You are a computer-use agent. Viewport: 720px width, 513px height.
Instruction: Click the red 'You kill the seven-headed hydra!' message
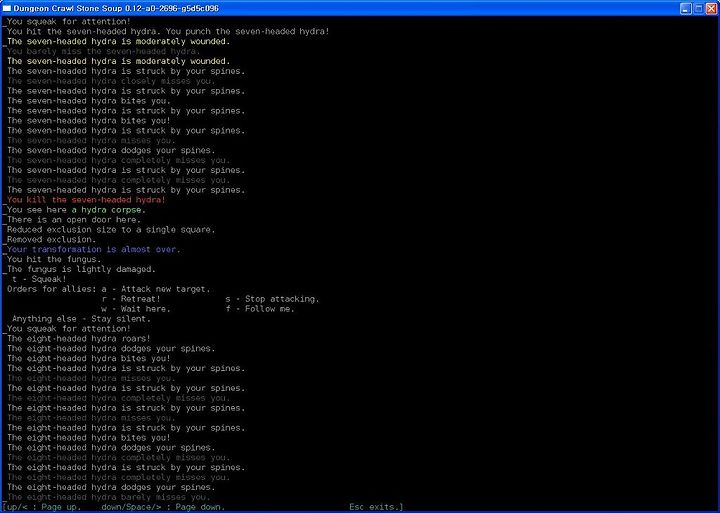(x=86, y=200)
